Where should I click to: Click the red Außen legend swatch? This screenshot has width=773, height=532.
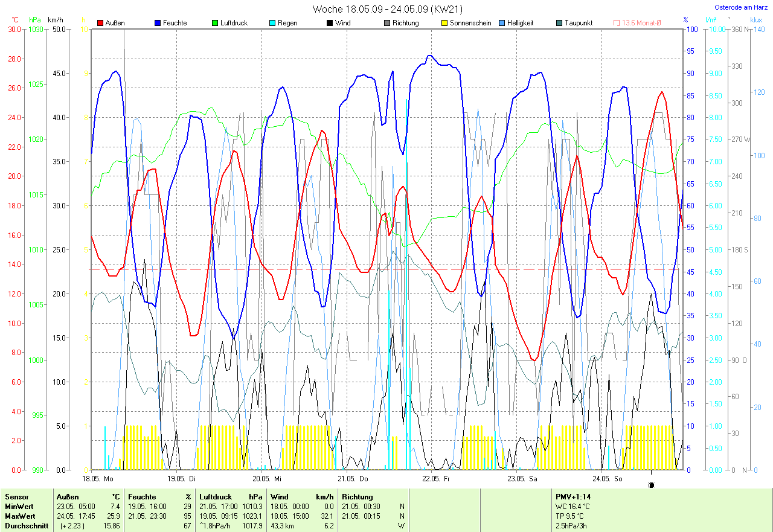pos(100,23)
